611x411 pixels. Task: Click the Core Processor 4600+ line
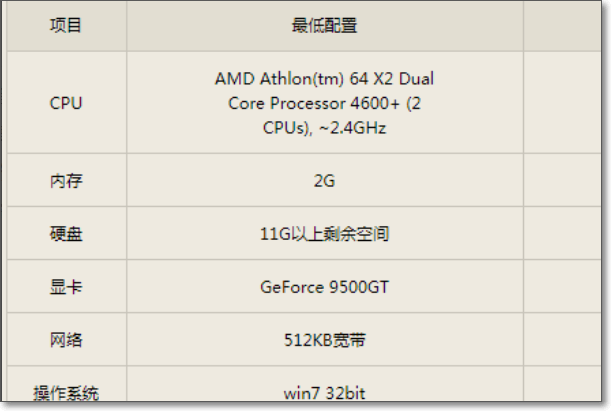[x=324, y=103]
